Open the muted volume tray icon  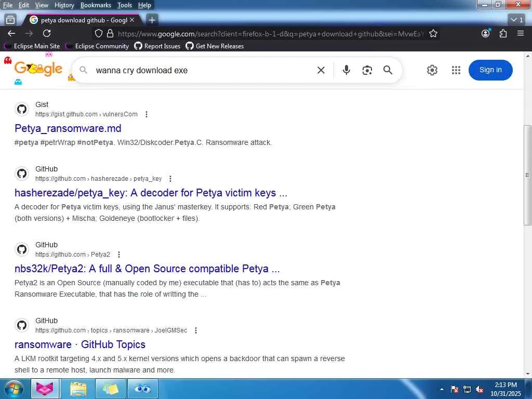[x=480, y=389]
